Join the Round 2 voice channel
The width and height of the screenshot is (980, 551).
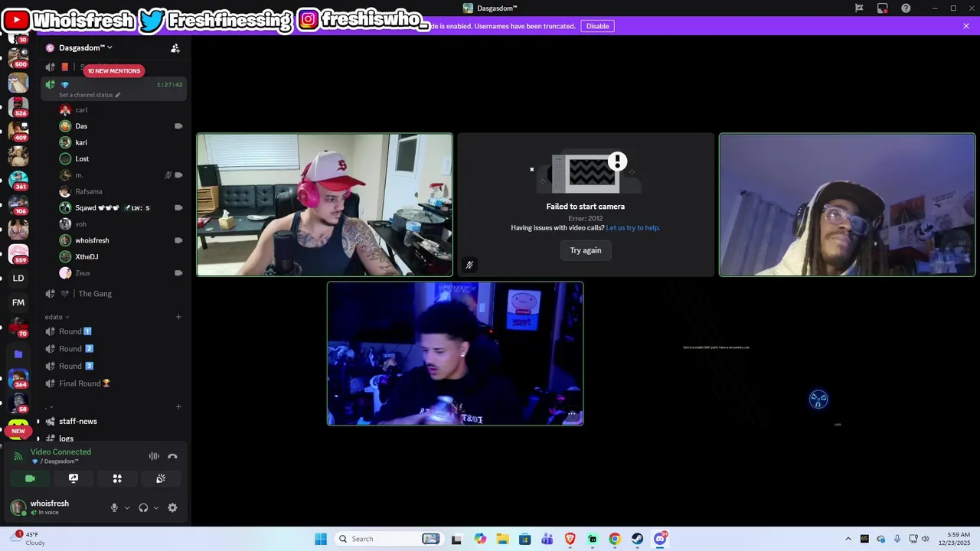113,349
